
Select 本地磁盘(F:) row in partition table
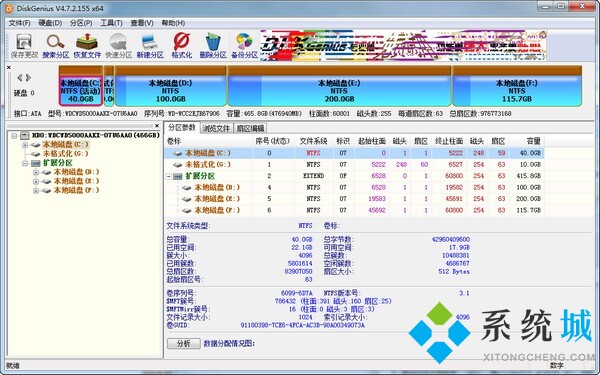(354, 210)
